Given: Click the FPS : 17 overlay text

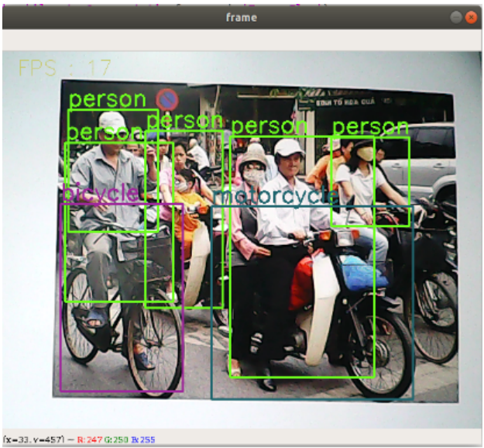Looking at the screenshot, I should pos(64,67).
